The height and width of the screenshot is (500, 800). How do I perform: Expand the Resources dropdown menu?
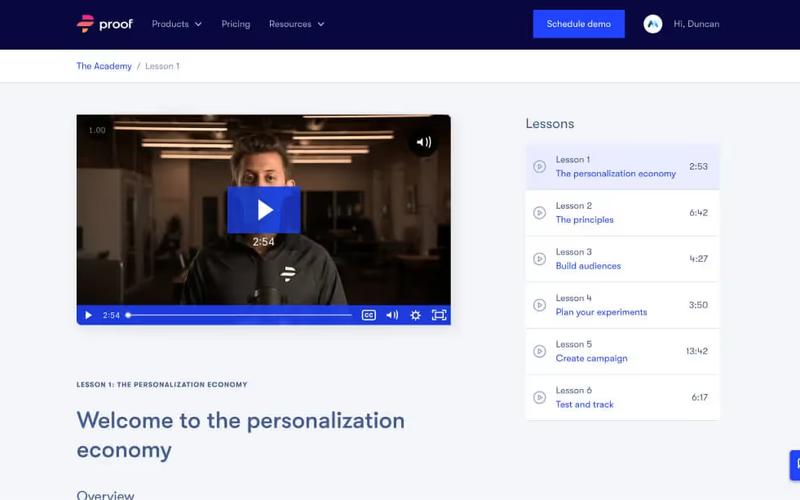pos(296,24)
